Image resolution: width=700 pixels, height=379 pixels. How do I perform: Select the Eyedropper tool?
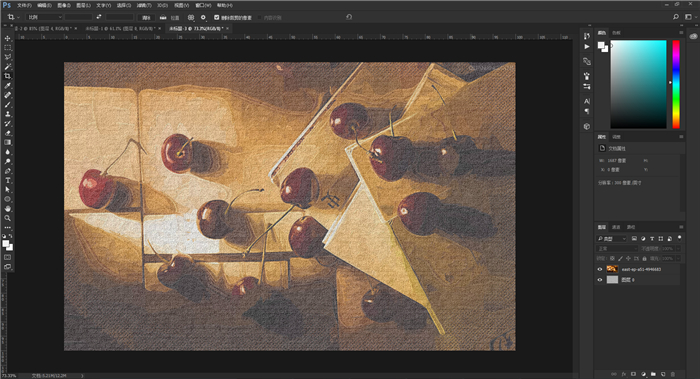point(8,86)
